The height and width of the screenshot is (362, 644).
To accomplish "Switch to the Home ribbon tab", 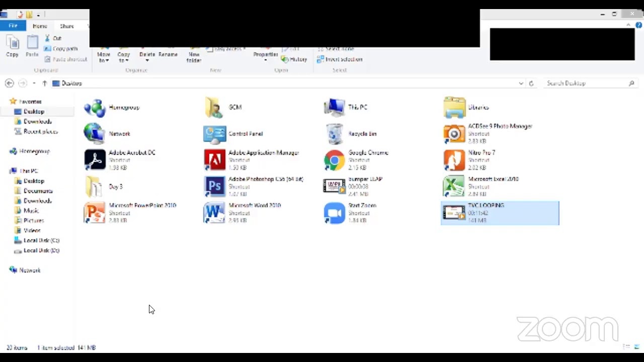I will click(x=40, y=26).
